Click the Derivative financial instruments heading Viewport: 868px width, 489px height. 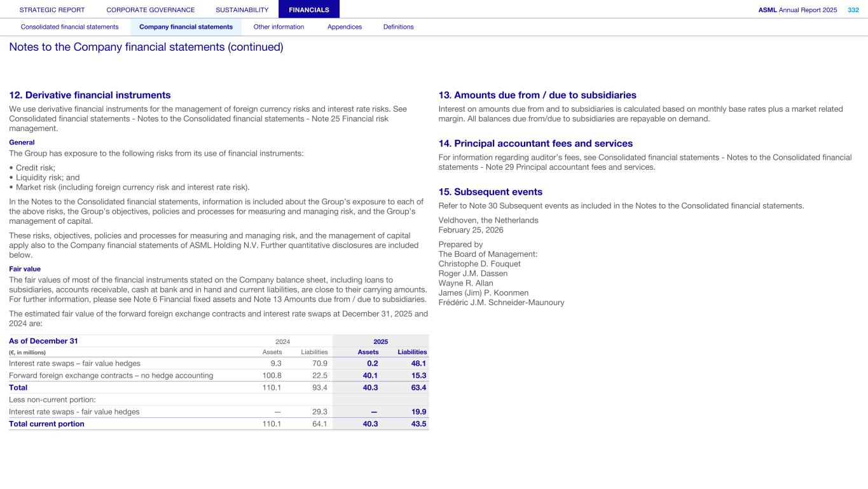tap(90, 95)
